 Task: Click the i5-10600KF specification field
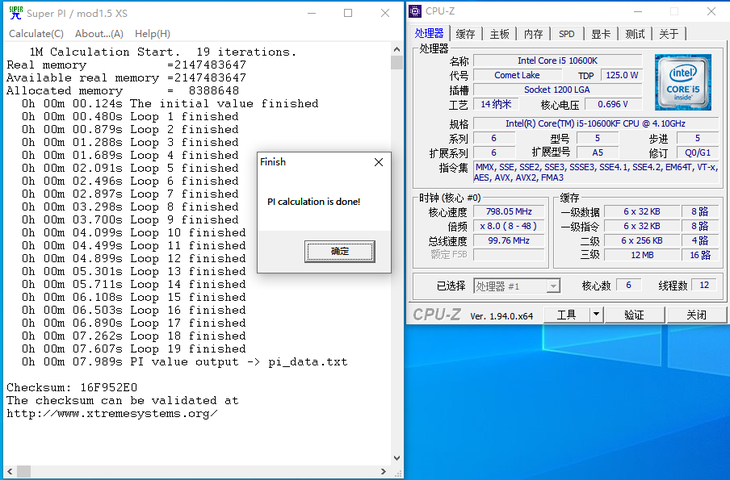pos(595,124)
